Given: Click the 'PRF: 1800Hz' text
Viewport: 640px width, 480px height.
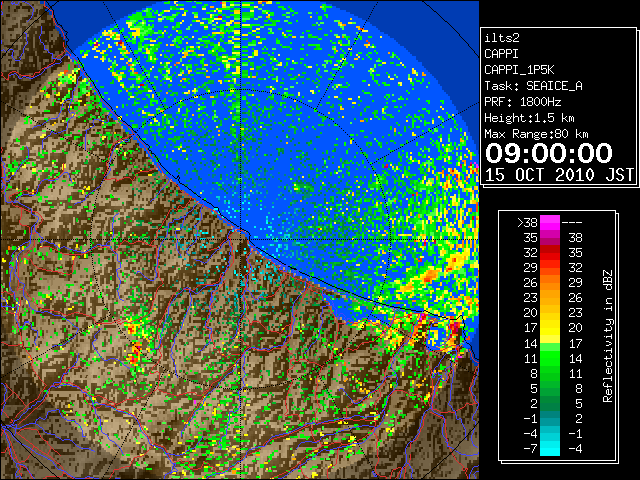Looking at the screenshot, I should (x=523, y=102).
